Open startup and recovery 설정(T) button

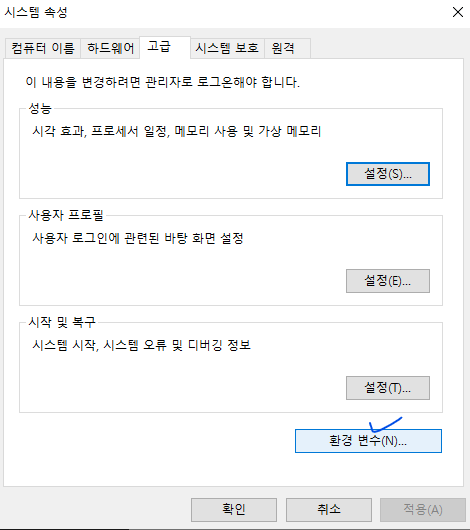[x=388, y=388]
